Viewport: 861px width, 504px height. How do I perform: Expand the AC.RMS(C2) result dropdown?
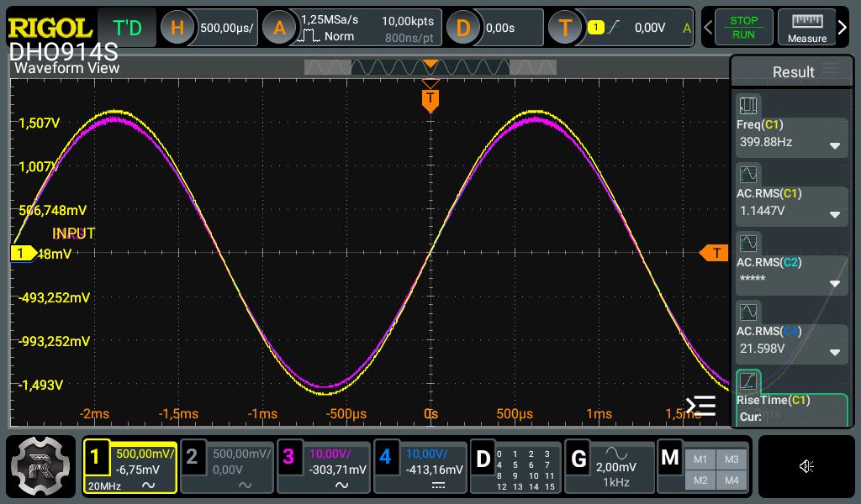coord(835,284)
